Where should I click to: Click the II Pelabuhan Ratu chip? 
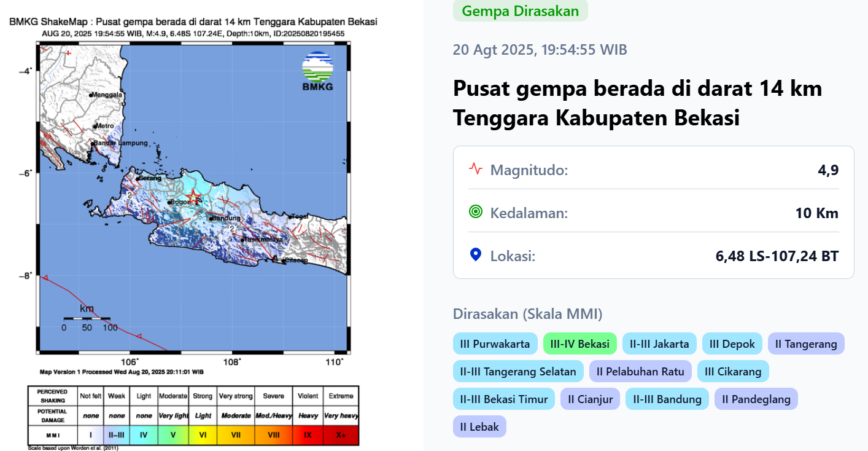pyautogui.click(x=640, y=371)
